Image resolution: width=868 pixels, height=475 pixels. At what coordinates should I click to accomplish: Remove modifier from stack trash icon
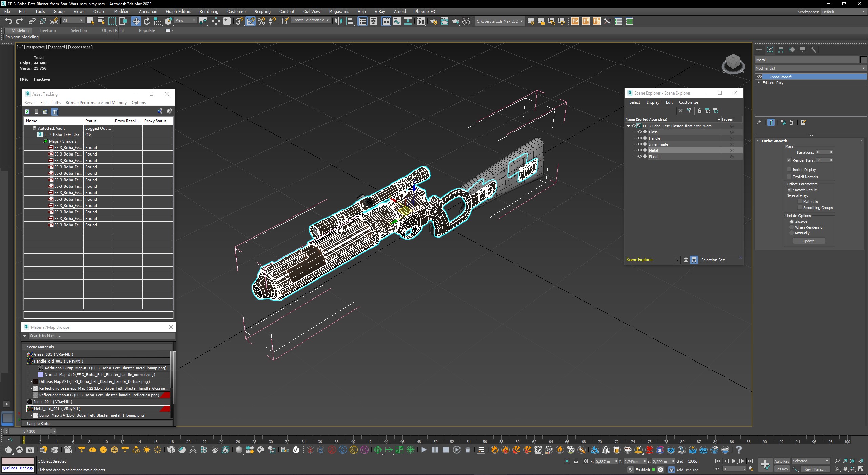[791, 122]
